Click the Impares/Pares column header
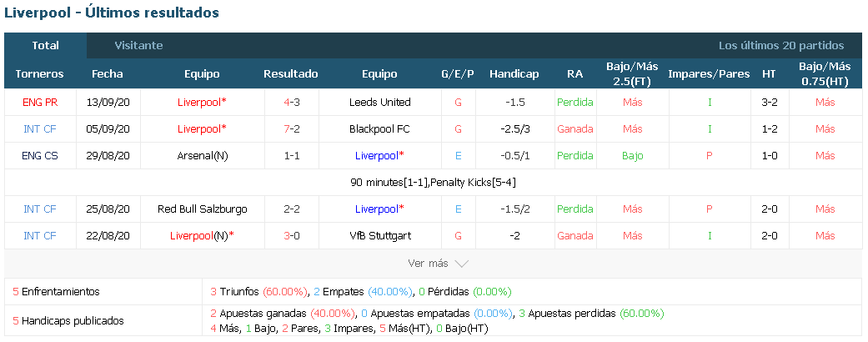Image resolution: width=868 pixels, height=342 pixels. click(709, 73)
